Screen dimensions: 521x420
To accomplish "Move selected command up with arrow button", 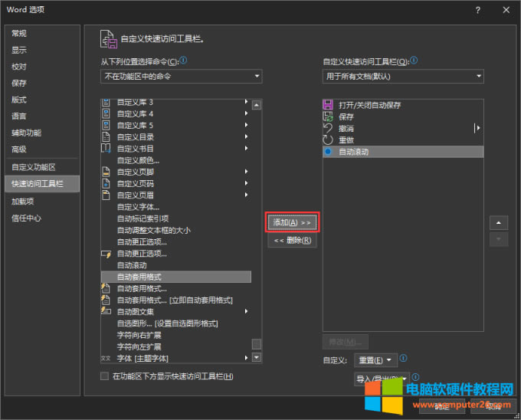I will pyautogui.click(x=499, y=223).
